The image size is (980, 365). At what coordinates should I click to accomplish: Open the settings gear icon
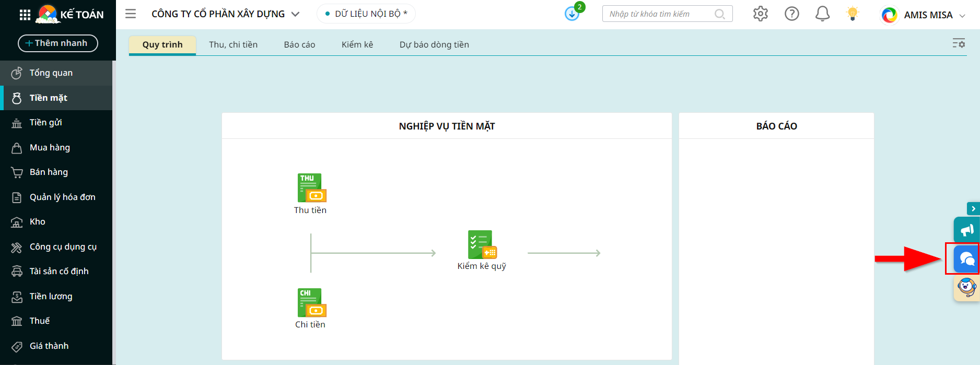point(760,14)
